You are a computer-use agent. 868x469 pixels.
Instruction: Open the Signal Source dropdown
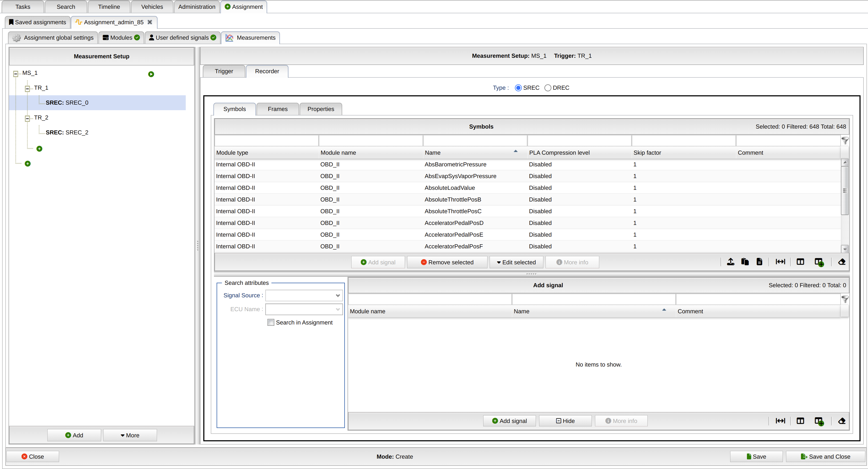(x=338, y=295)
